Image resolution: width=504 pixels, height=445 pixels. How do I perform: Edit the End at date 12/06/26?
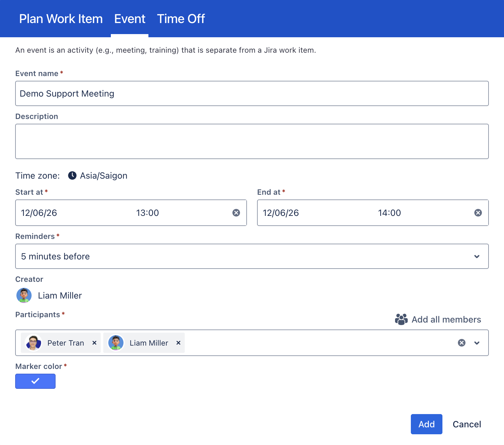[281, 213]
